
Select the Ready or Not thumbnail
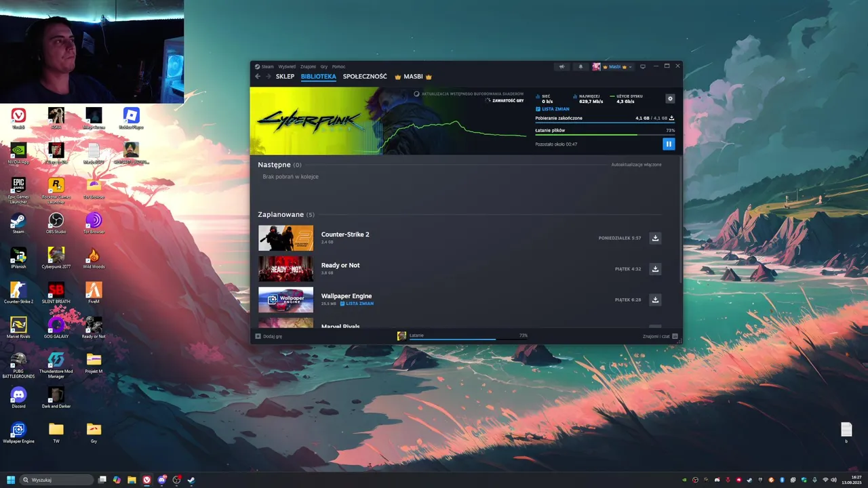(x=285, y=269)
